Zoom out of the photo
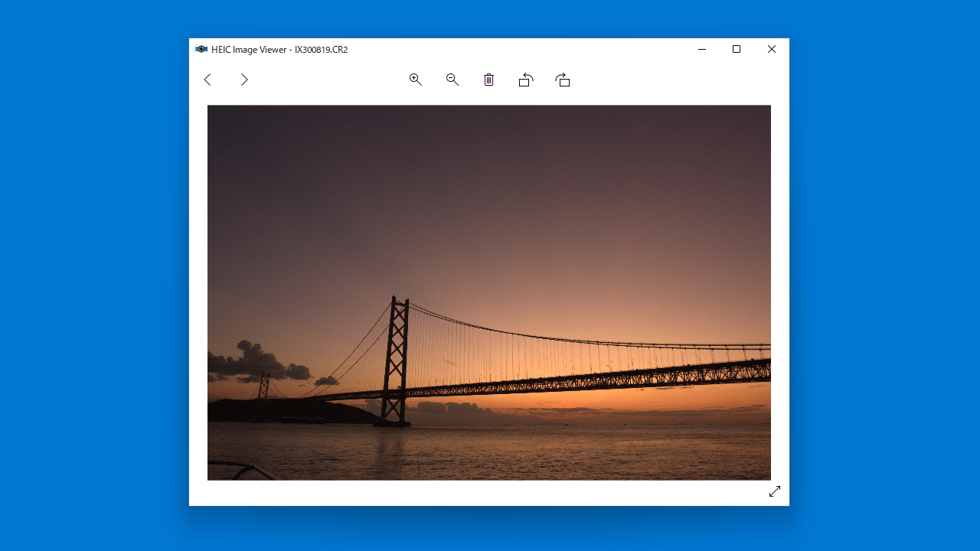The image size is (980, 551). tap(452, 80)
